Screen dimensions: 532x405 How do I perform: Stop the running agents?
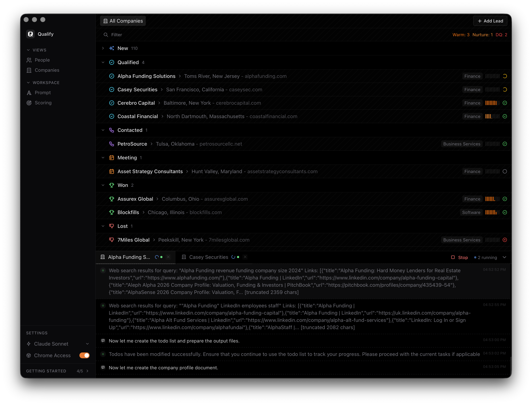(x=459, y=257)
